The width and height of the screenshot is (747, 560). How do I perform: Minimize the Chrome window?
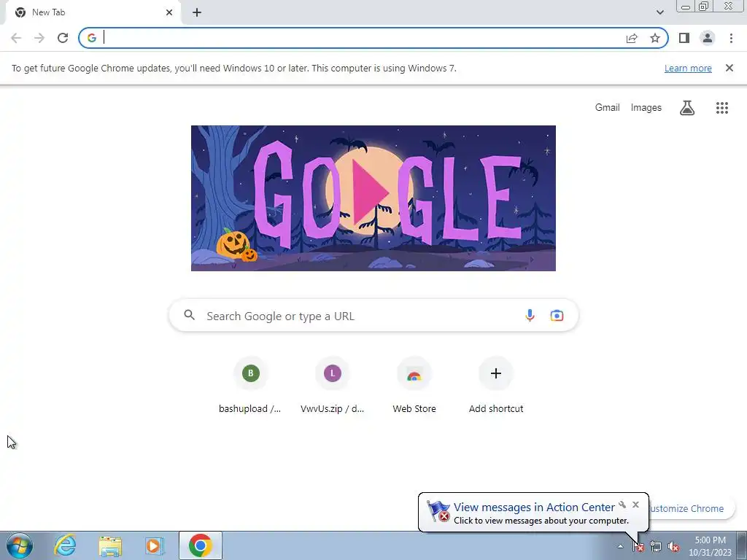686,6
